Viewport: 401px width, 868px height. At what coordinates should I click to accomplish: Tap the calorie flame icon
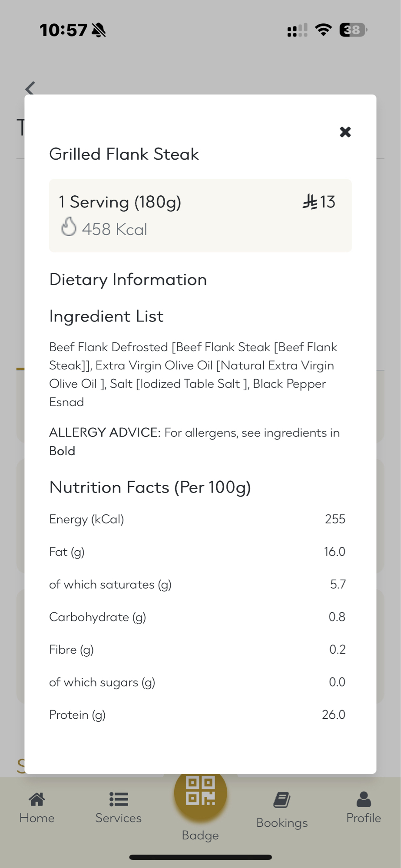[69, 227]
